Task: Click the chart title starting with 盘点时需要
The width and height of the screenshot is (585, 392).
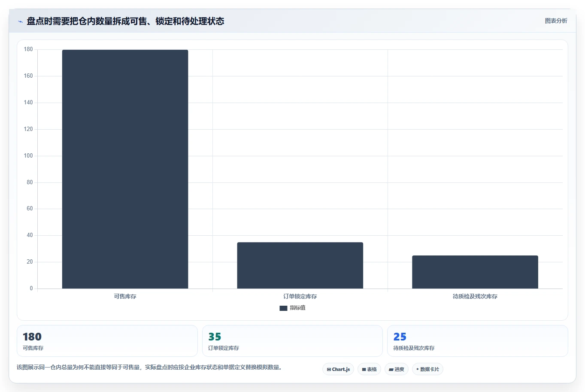Action: pyautogui.click(x=125, y=21)
